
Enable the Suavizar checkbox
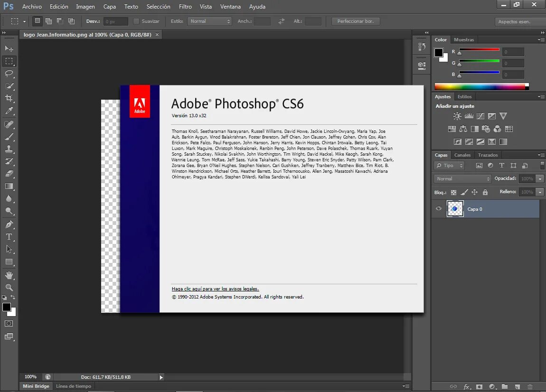pos(136,21)
